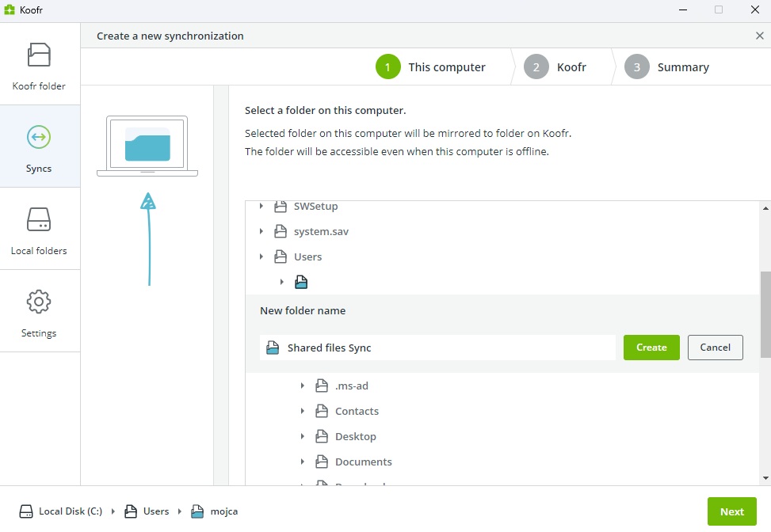Cancel new folder creation
Screen dimensions: 771x532
(715, 348)
